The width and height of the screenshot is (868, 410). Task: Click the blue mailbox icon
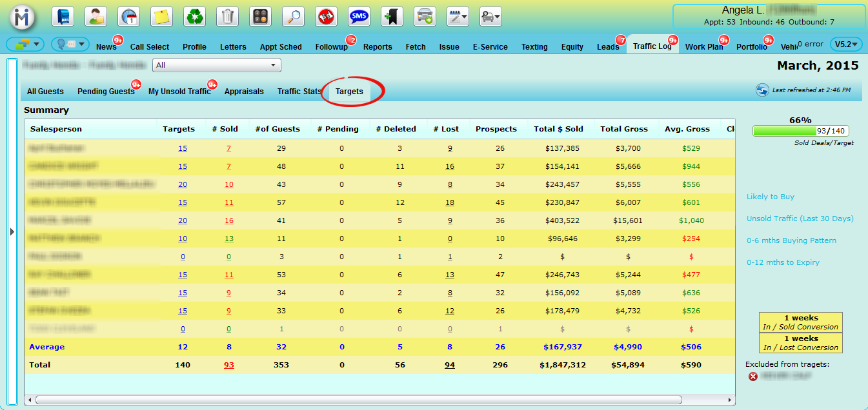(63, 16)
